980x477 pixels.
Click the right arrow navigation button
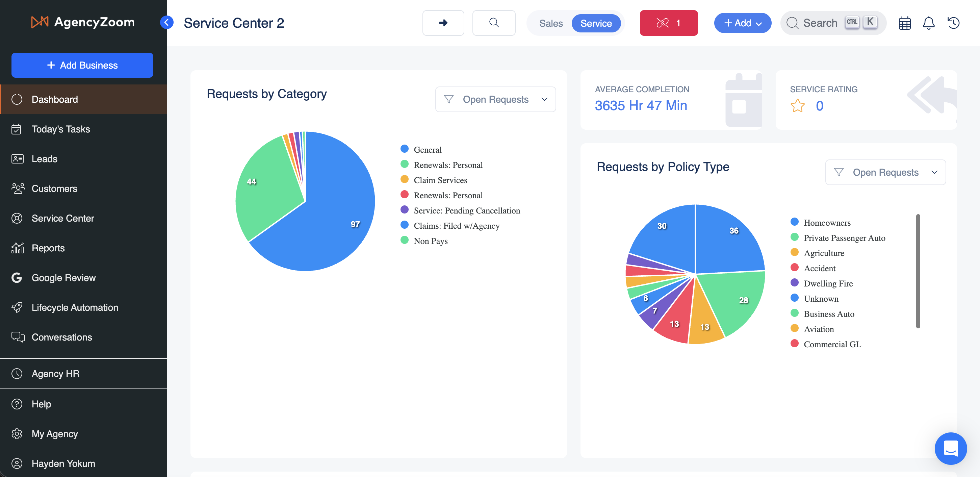point(443,23)
